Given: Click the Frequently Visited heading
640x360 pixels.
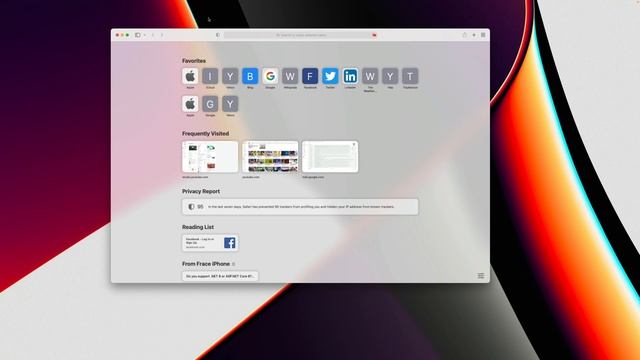Looking at the screenshot, I should pyautogui.click(x=205, y=133).
